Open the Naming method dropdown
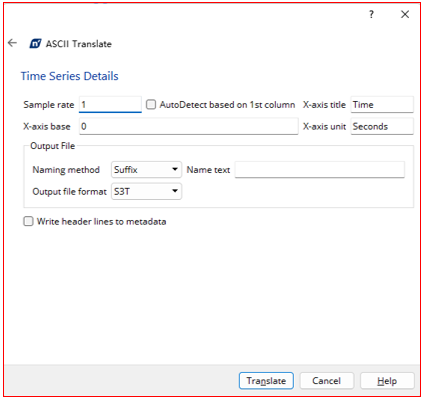The image size is (425, 400). (146, 170)
